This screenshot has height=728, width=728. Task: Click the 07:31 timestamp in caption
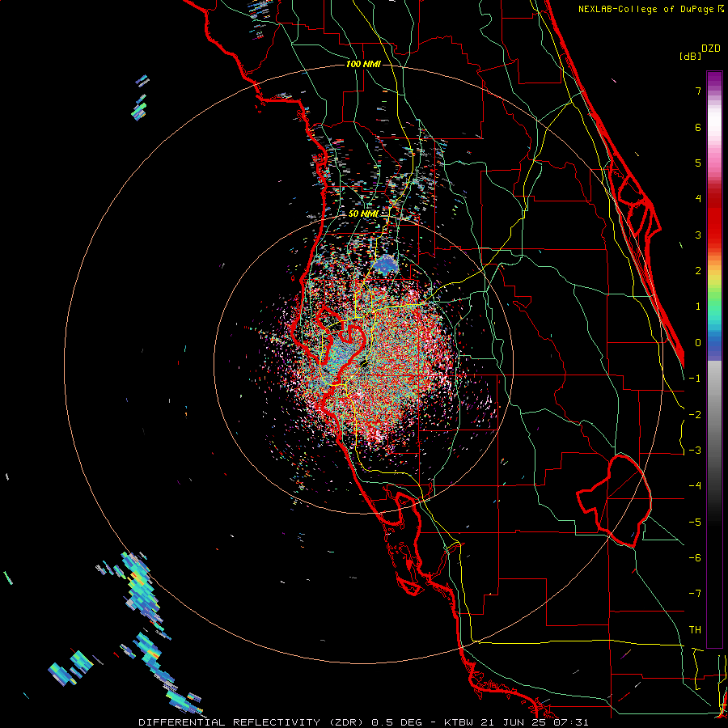tap(569, 722)
